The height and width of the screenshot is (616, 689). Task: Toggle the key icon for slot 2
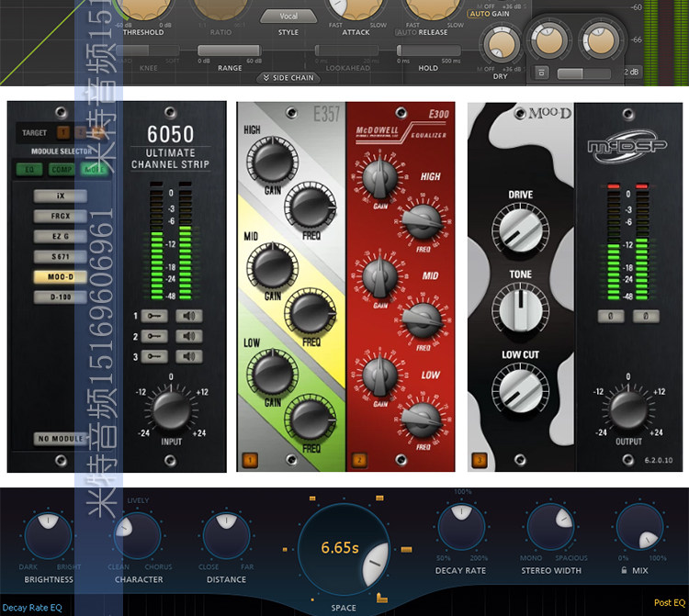[x=154, y=336]
